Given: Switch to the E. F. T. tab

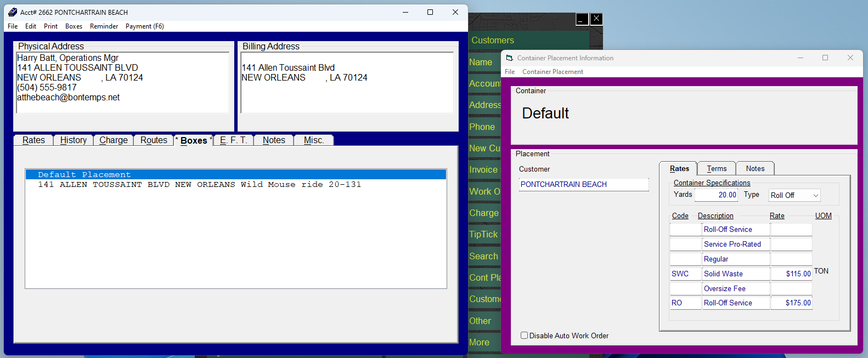Looking at the screenshot, I should tap(234, 140).
